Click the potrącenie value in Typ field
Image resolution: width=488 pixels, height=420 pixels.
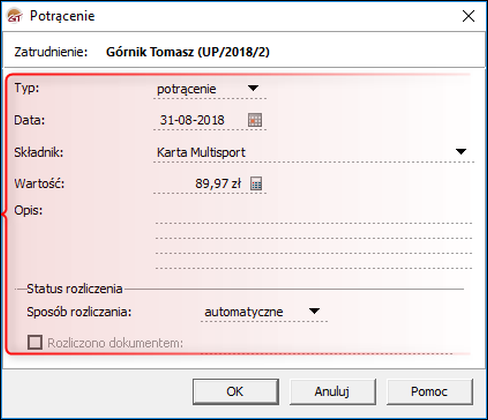coord(186,89)
